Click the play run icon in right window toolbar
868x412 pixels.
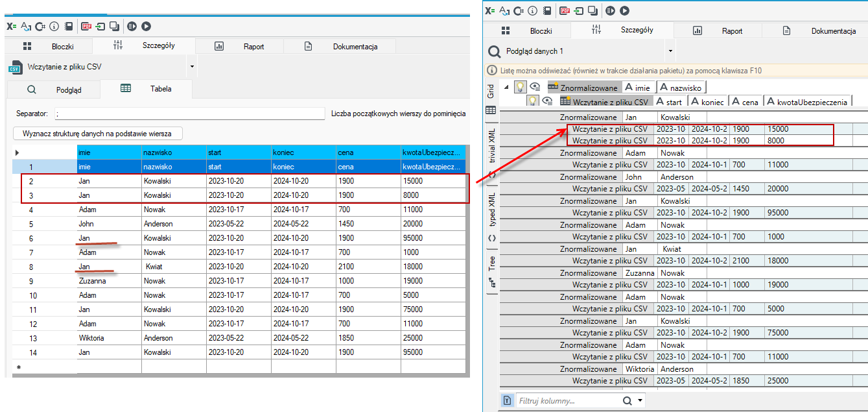tap(624, 10)
